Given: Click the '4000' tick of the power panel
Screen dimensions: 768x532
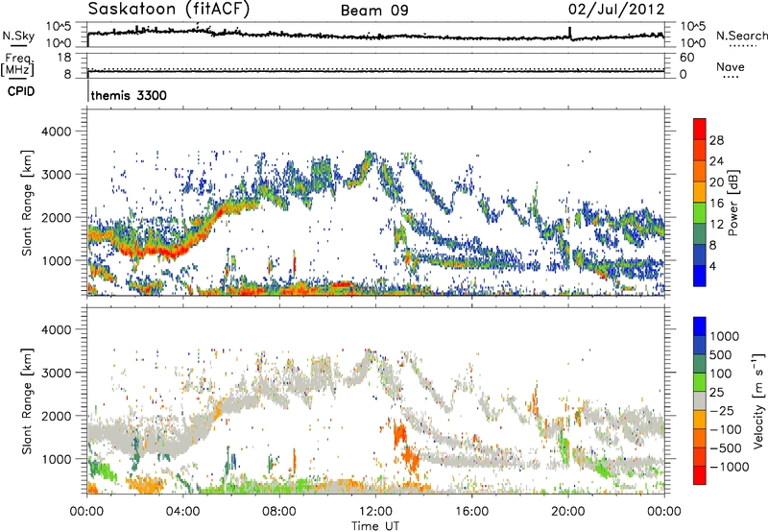Looking at the screenshot, I should tap(56, 132).
